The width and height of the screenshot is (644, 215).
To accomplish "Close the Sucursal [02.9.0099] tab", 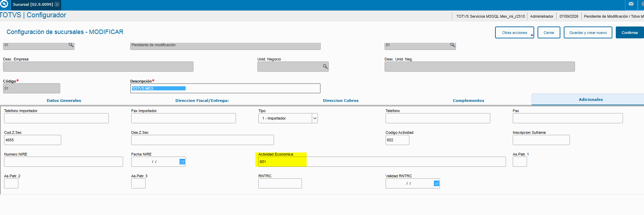I will click(x=57, y=4).
